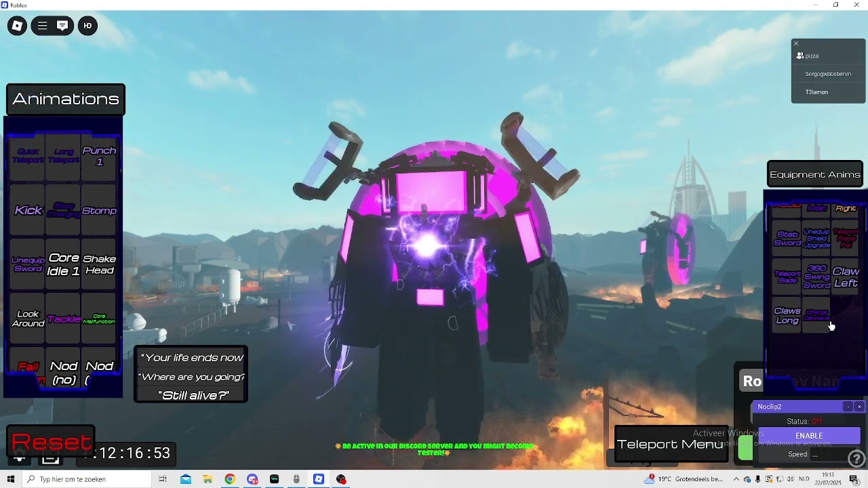
Task: Select player Sergogwbbsbenim in the player list
Action: pyautogui.click(x=828, y=74)
